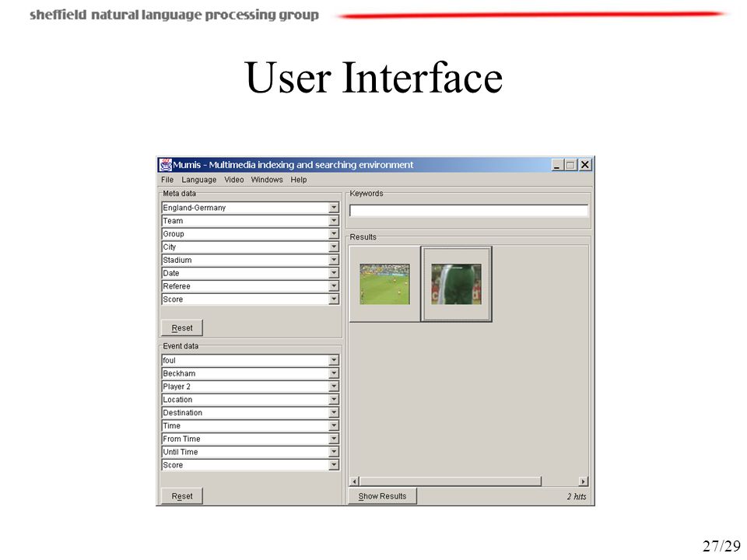This screenshot has width=747, height=560.
Task: Open the Video menu
Action: 234,180
